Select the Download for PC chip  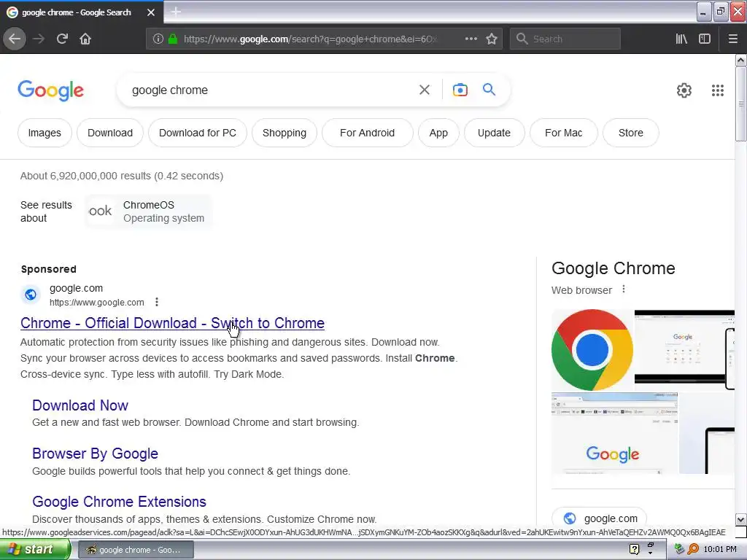pyautogui.click(x=198, y=133)
